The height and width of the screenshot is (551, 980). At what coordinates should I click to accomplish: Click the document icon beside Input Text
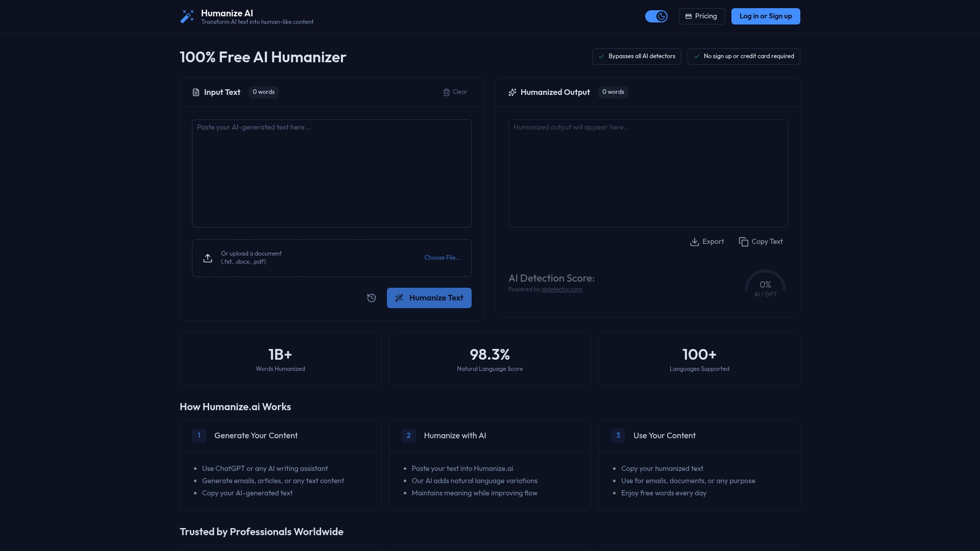(195, 92)
